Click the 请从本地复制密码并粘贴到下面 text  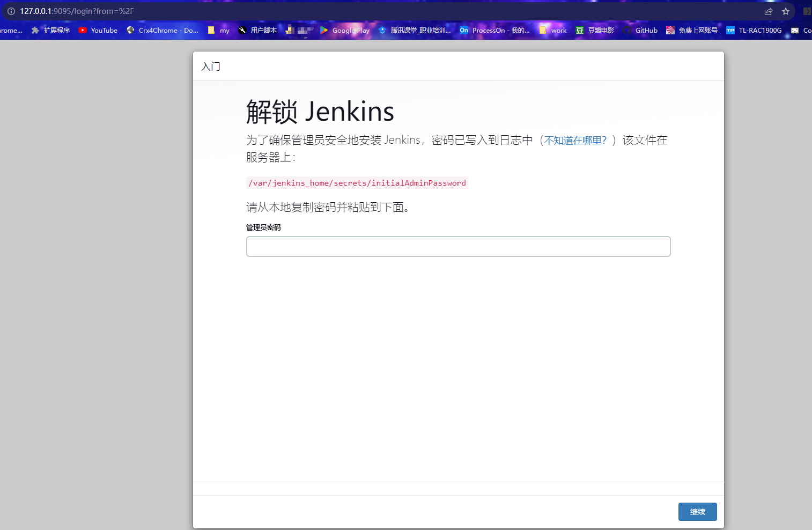328,208
